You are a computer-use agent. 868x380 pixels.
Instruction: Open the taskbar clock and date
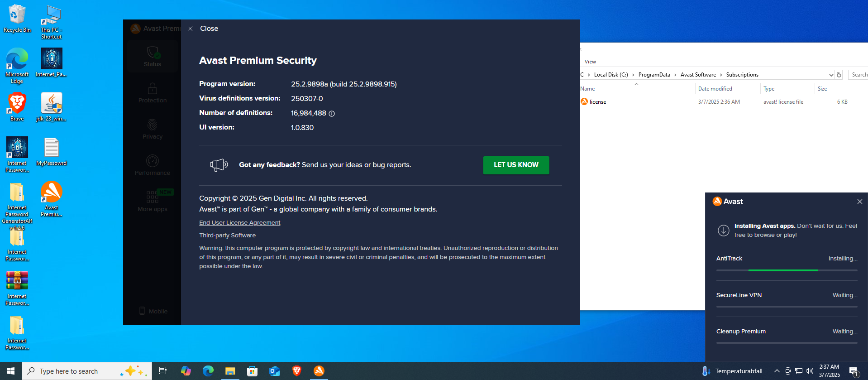pos(829,371)
